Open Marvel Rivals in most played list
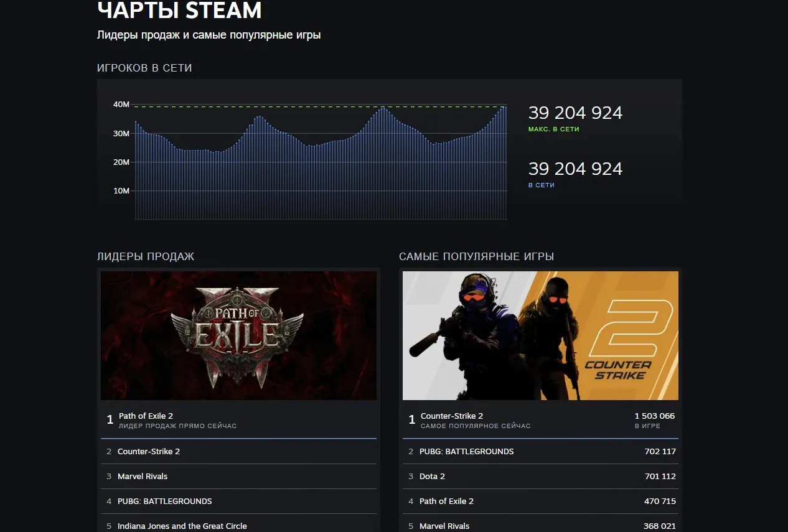 click(x=540, y=524)
